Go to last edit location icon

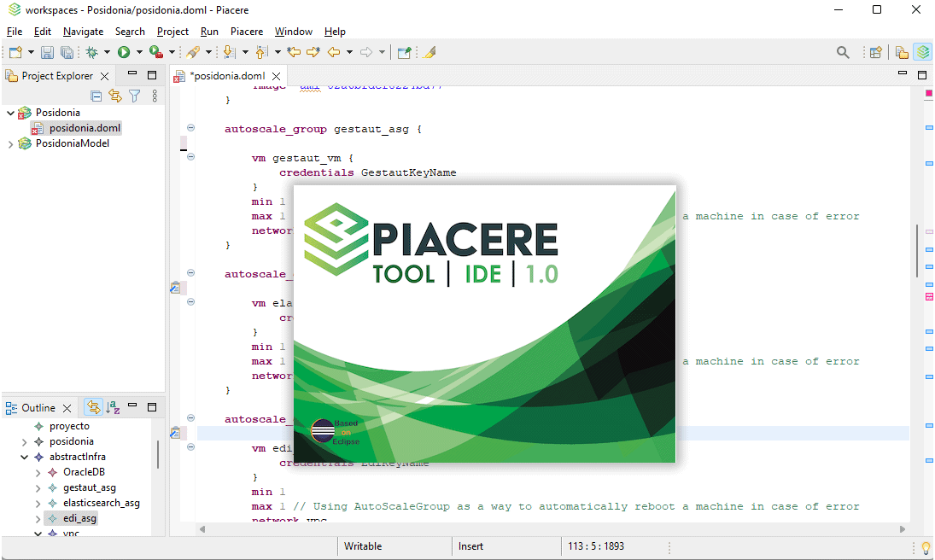[x=294, y=52]
